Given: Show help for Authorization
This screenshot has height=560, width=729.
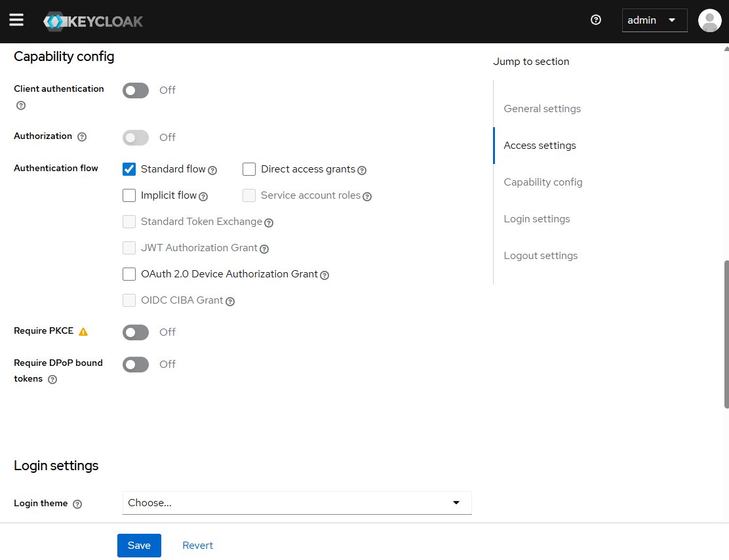Looking at the screenshot, I should (x=82, y=137).
